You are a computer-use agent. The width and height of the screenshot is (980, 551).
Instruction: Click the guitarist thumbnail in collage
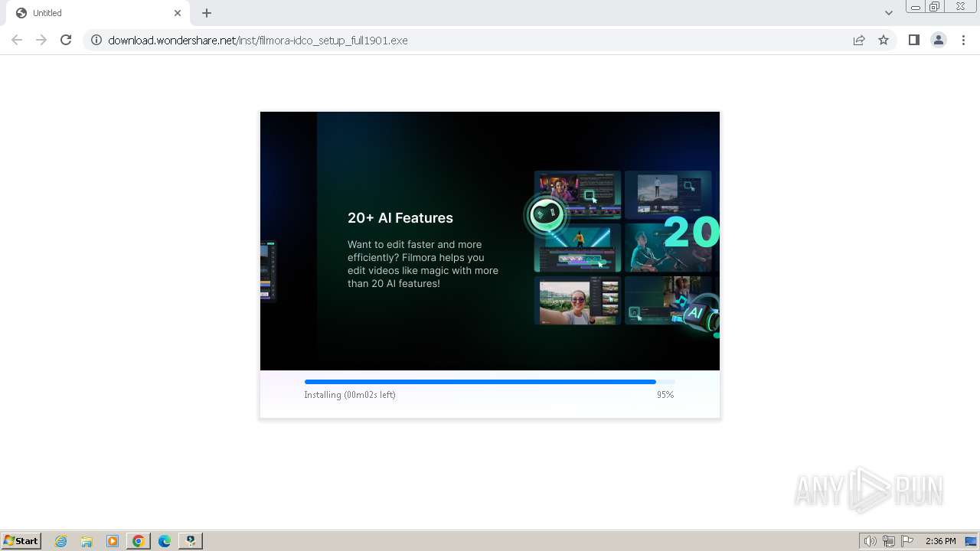pos(668,248)
